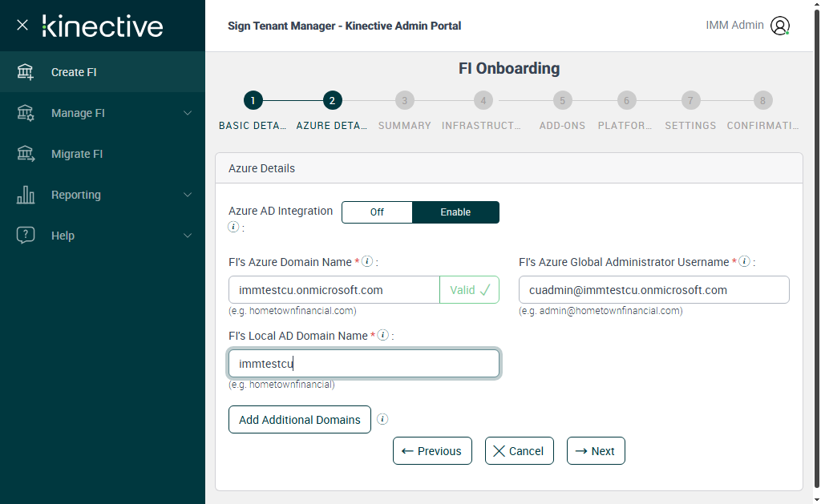Expand the Help section chevron
Viewport: 821px width, 504px height.
click(188, 236)
